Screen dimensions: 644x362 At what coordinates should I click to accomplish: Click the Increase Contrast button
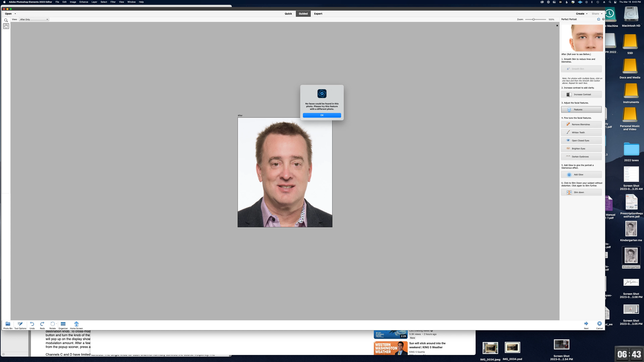pyautogui.click(x=581, y=94)
